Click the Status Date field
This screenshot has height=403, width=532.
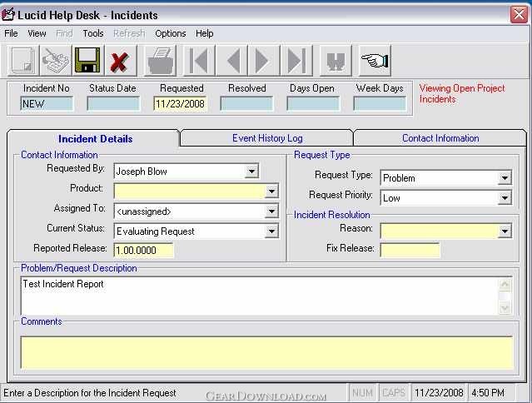[113, 104]
